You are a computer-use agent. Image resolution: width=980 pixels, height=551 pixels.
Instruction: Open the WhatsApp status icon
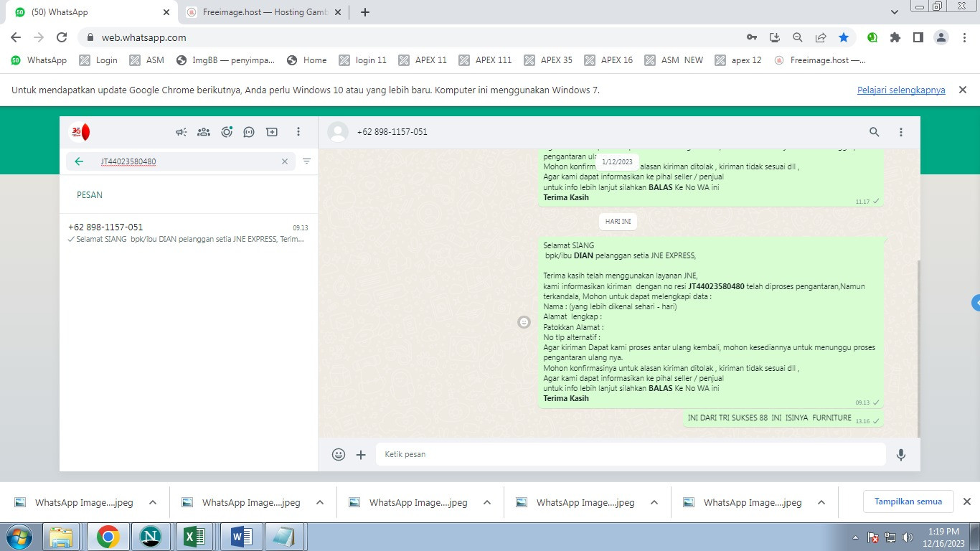click(227, 132)
